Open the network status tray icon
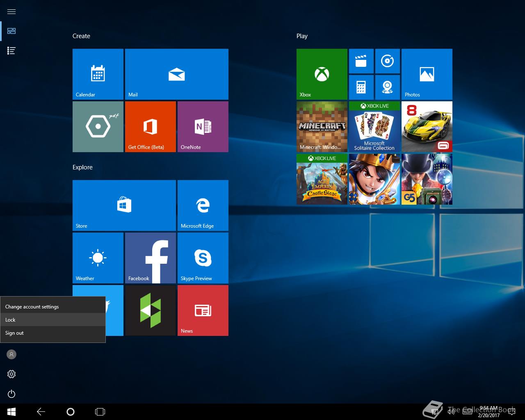 click(435, 412)
